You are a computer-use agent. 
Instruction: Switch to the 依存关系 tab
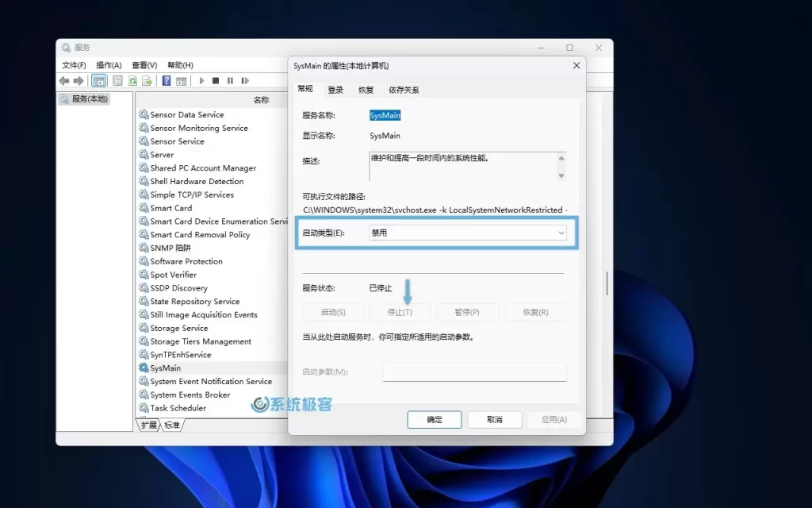(404, 90)
